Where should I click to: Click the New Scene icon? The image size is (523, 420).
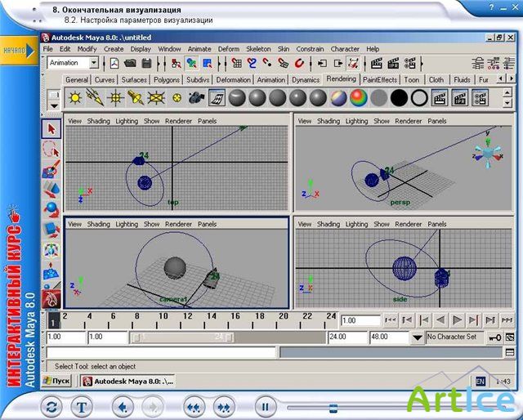click(x=114, y=63)
